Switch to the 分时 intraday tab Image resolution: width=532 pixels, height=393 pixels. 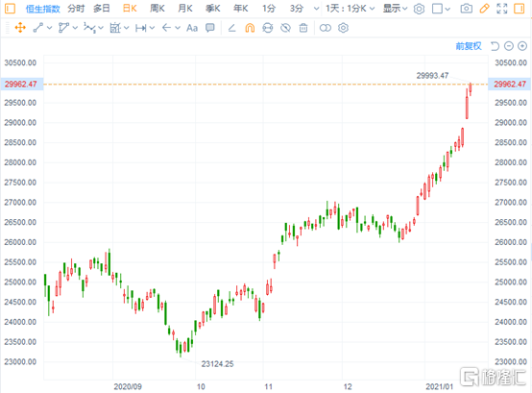click(x=76, y=9)
